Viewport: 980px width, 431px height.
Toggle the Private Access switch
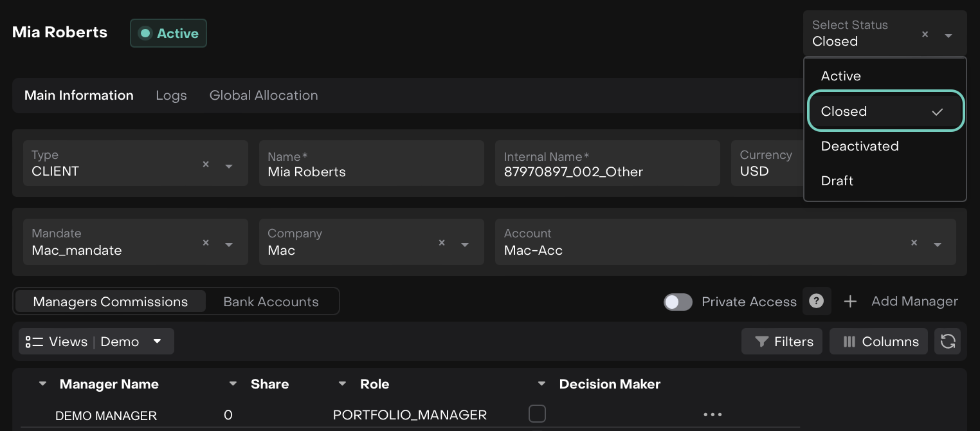click(x=678, y=302)
